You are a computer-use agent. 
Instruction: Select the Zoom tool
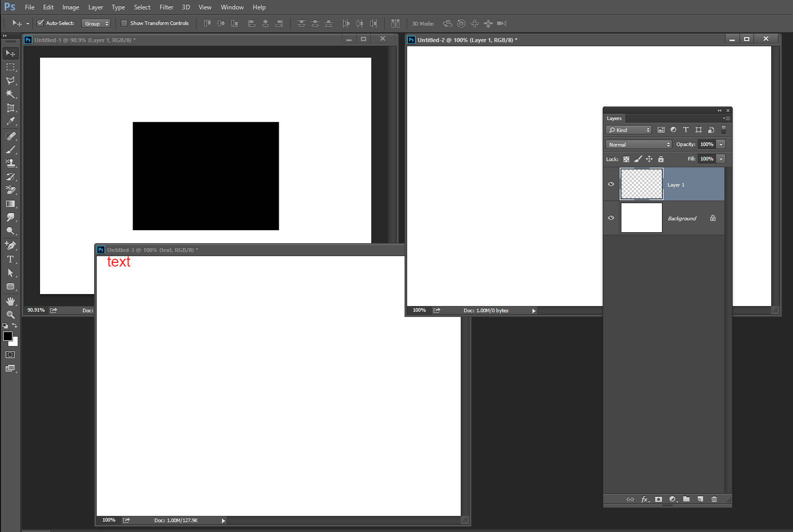click(x=10, y=314)
